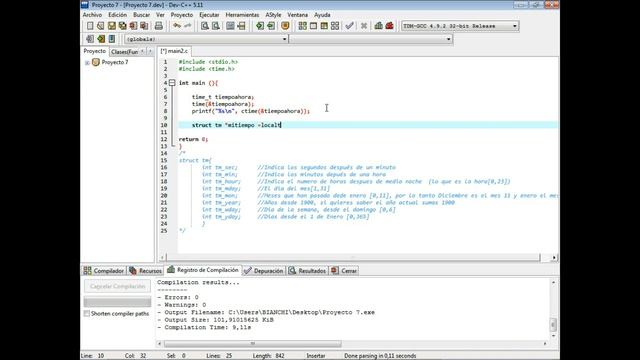Open the Ayuda menu
The height and width of the screenshot is (360, 640).
coord(322,15)
